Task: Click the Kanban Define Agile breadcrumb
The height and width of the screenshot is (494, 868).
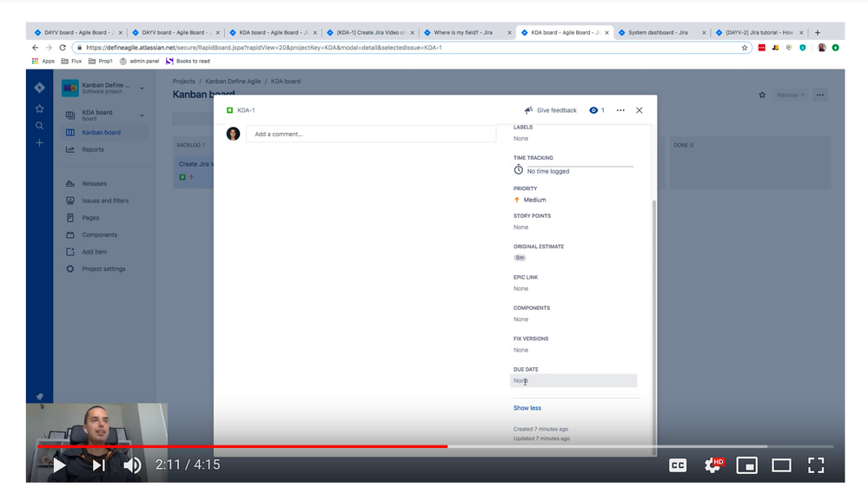Action: [233, 82]
